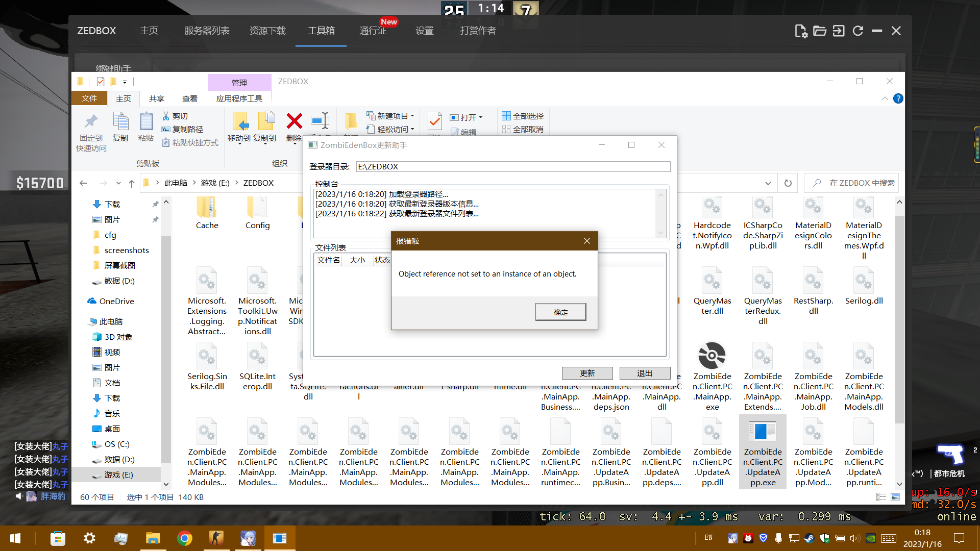
Task: Open Chrome from the taskbar
Action: pos(185,538)
